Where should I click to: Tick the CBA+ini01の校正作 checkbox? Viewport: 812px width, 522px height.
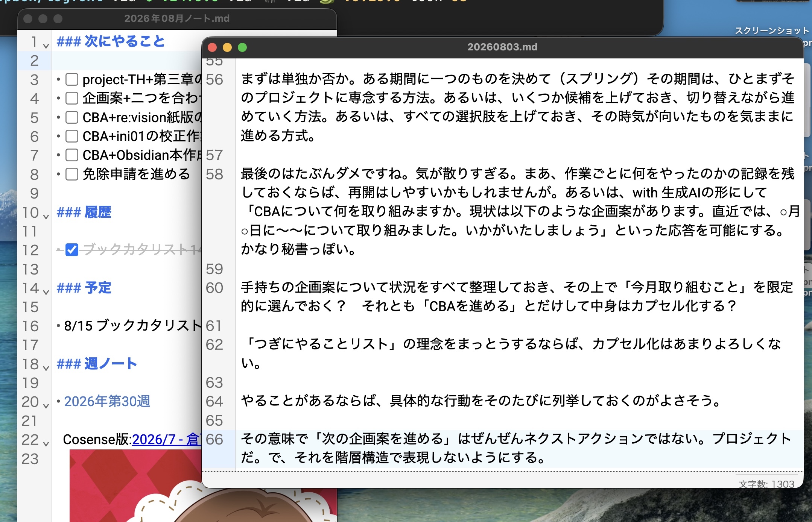pos(71,136)
